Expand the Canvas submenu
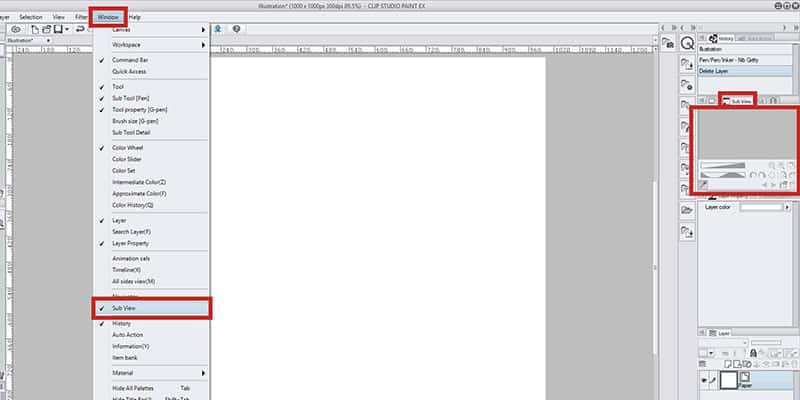The height and width of the screenshot is (400, 800). 151,30
